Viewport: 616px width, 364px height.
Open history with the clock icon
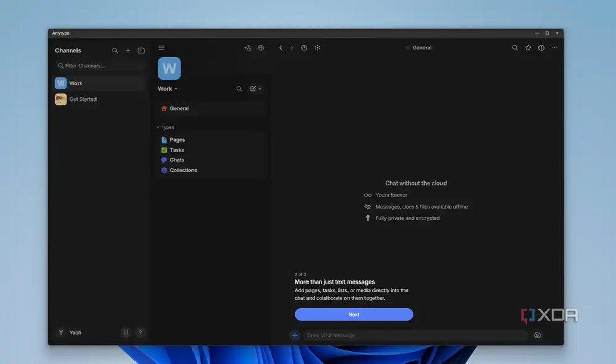[304, 48]
